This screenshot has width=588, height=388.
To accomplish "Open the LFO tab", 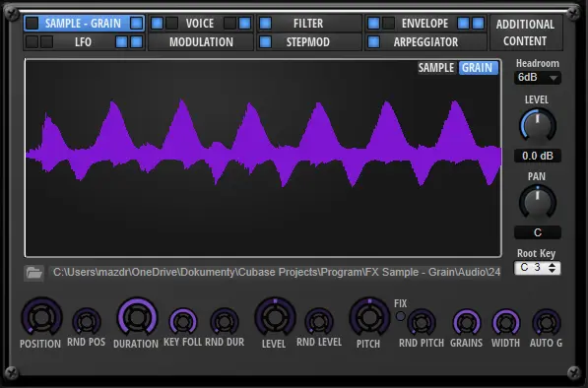I will click(x=83, y=42).
